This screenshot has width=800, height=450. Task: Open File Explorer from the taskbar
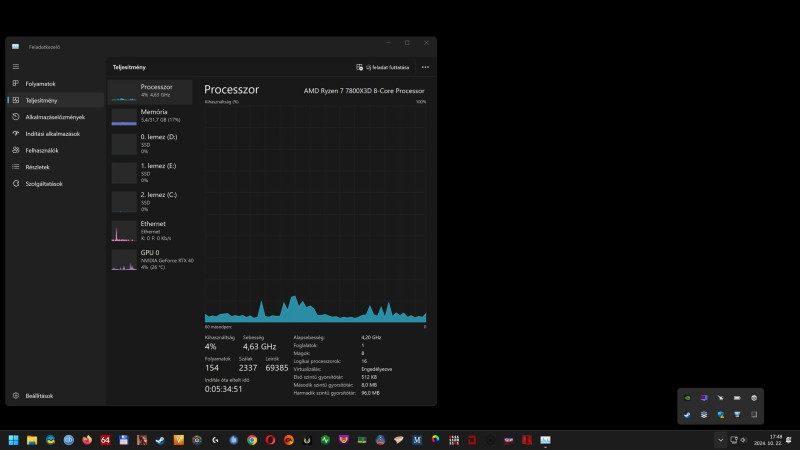click(x=32, y=440)
